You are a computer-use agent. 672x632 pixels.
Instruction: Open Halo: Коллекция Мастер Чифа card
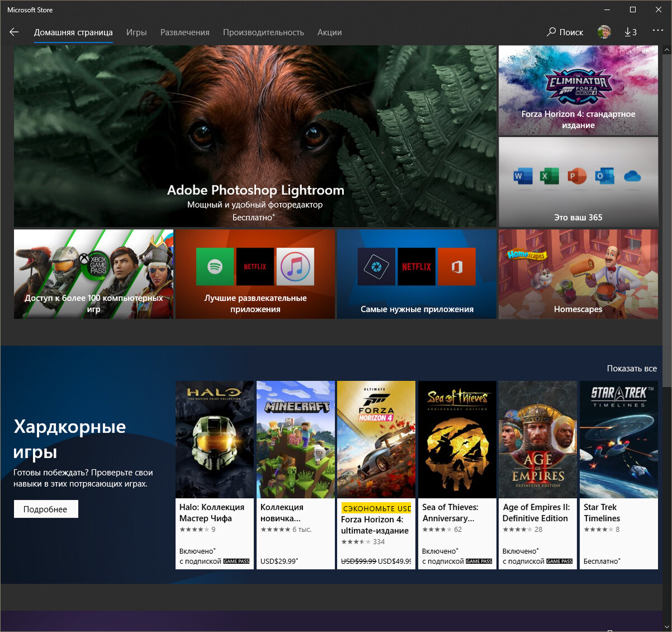coord(214,475)
